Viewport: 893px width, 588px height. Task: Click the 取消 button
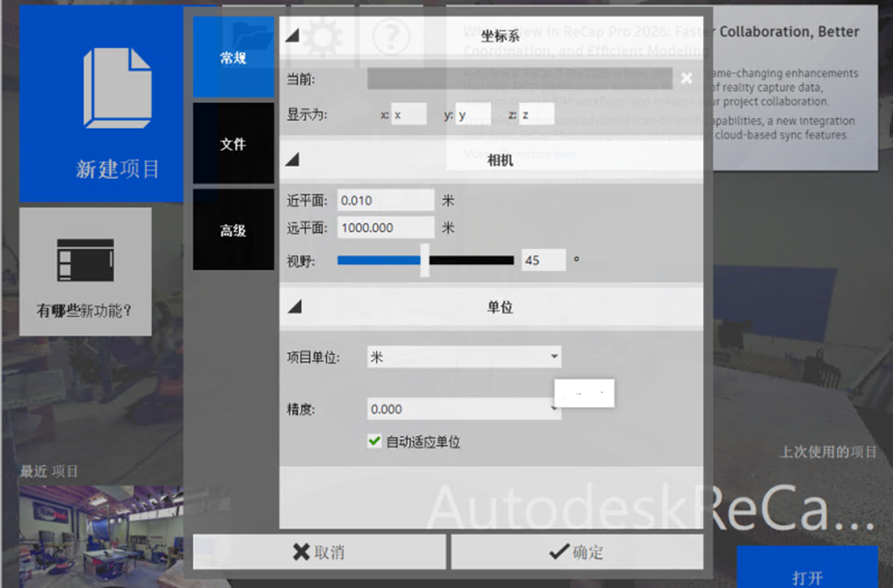click(x=319, y=551)
